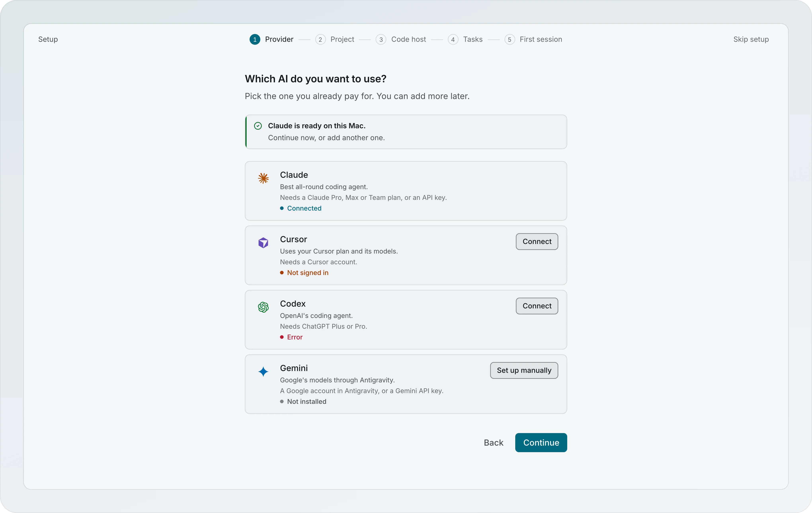Screen dimensions: 812x513
Task: Go to the First session step label
Action: pos(541,39)
